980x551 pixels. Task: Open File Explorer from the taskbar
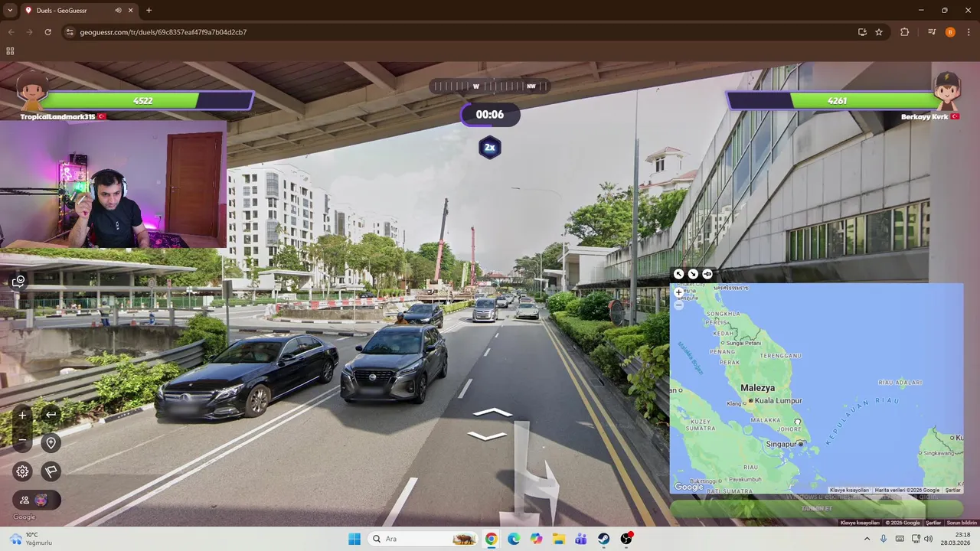tap(559, 539)
